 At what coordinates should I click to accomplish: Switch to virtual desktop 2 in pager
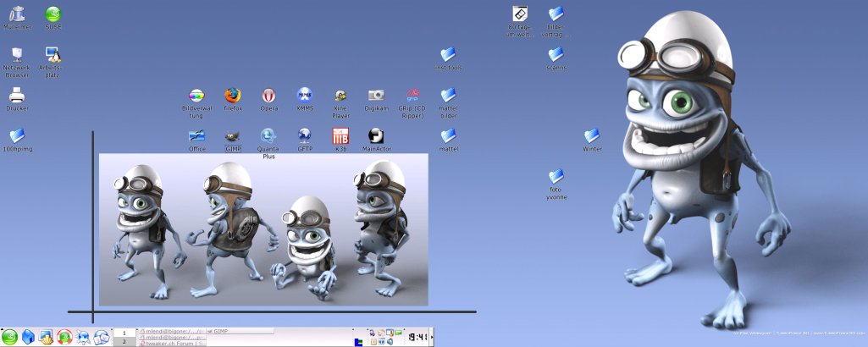pos(124,342)
